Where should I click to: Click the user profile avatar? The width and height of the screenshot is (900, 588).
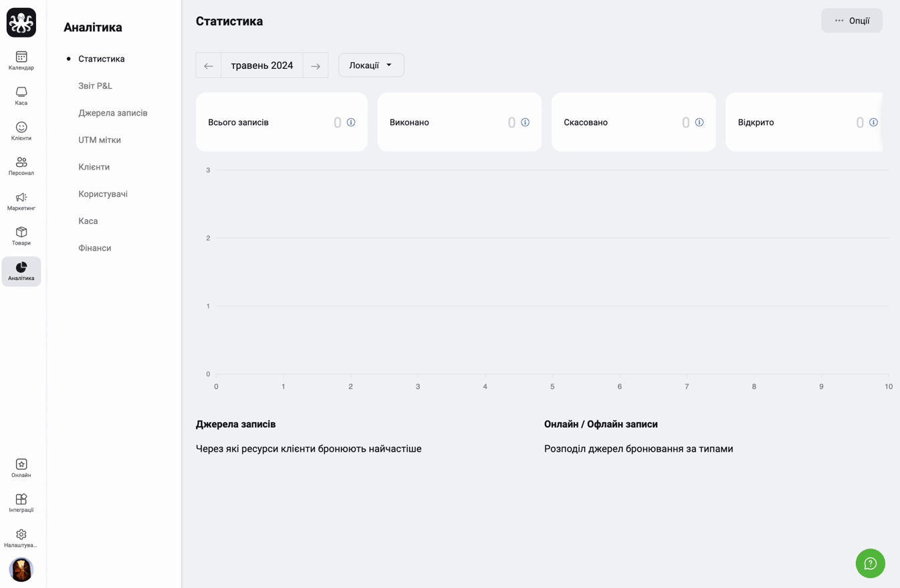tap(21, 569)
